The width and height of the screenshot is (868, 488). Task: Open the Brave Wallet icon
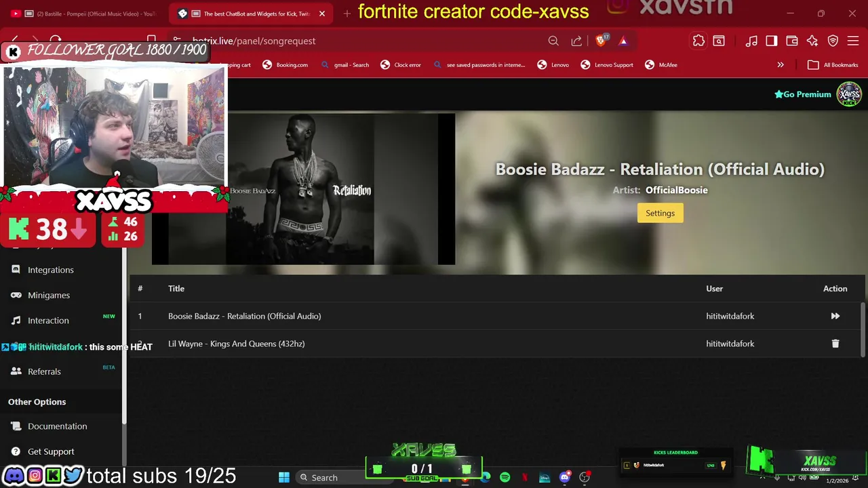pyautogui.click(x=792, y=41)
